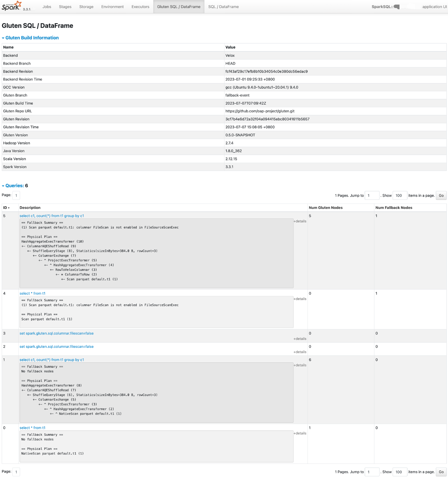Click the bottom Show items-per-page field
The width and height of the screenshot is (448, 478).
[399, 472]
